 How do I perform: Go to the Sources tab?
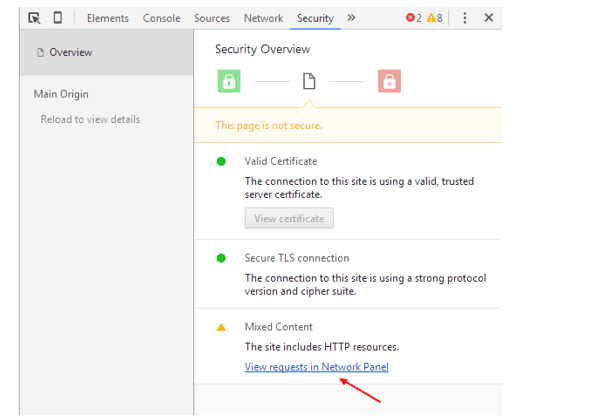[x=212, y=18]
